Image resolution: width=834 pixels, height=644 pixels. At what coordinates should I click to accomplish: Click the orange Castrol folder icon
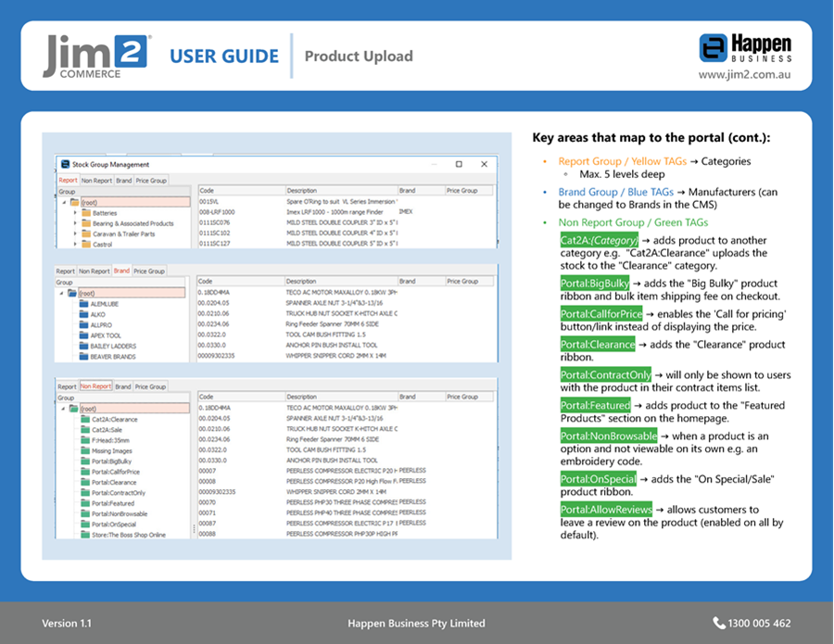coord(86,244)
